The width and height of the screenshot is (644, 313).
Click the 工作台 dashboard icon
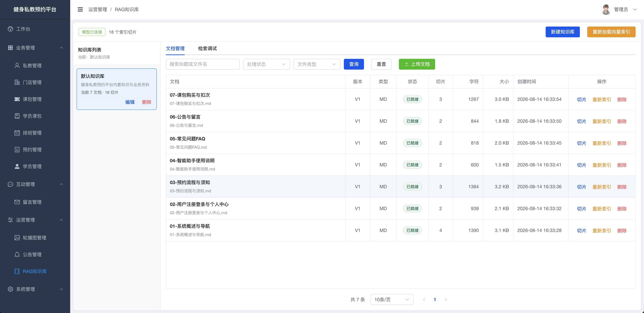click(10, 29)
